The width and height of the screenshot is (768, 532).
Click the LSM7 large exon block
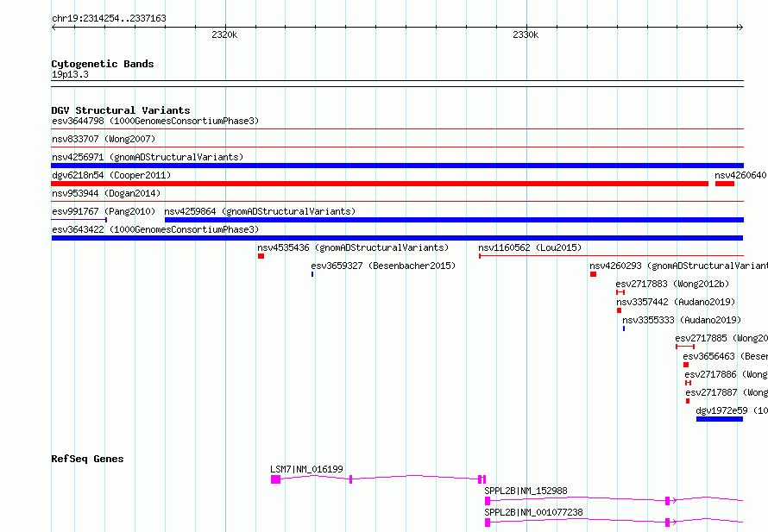(x=276, y=479)
